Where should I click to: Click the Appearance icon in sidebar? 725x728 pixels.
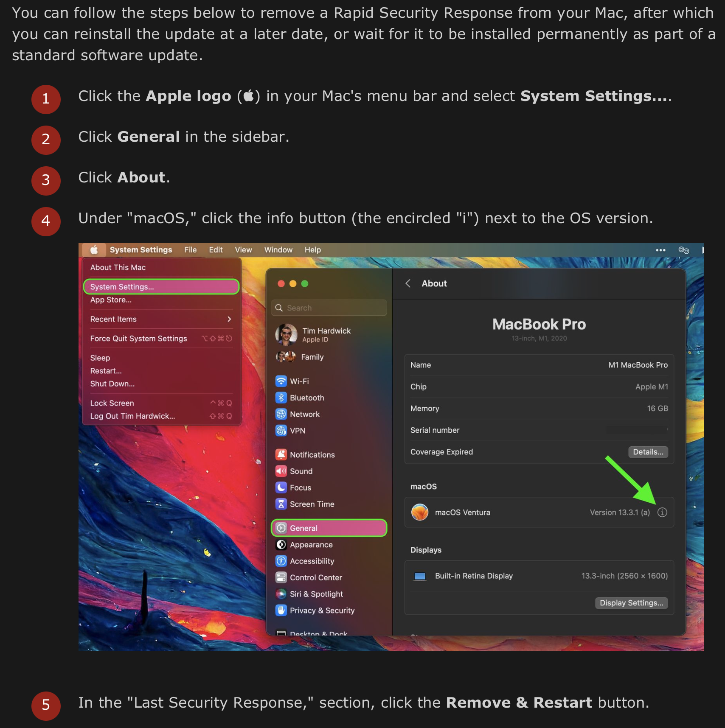pyautogui.click(x=281, y=545)
